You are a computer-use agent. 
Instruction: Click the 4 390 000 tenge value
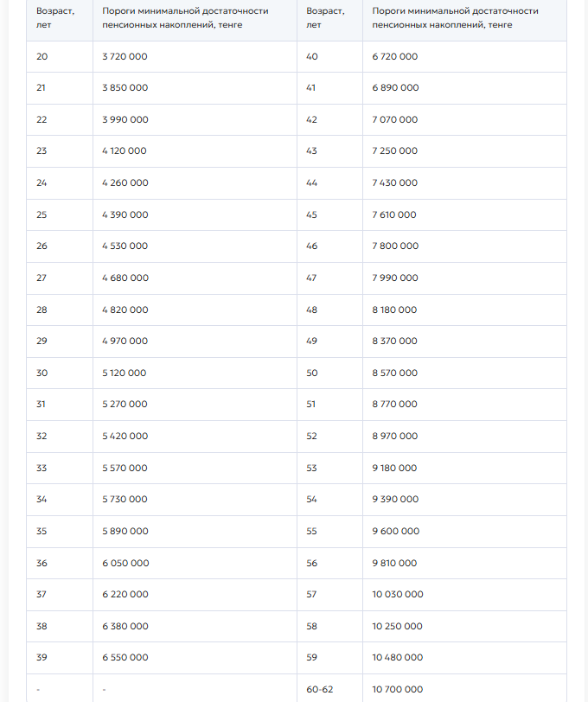[125, 214]
